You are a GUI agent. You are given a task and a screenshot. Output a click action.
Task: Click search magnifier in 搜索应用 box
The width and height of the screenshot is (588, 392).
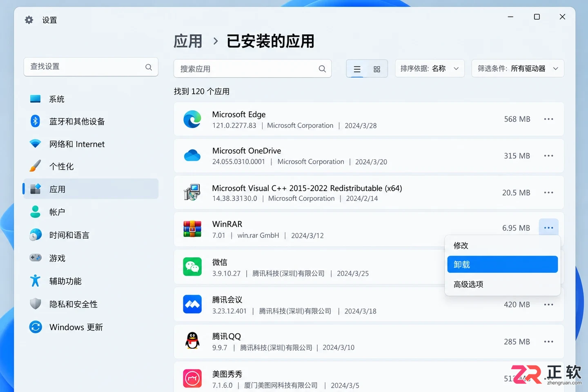(x=322, y=69)
